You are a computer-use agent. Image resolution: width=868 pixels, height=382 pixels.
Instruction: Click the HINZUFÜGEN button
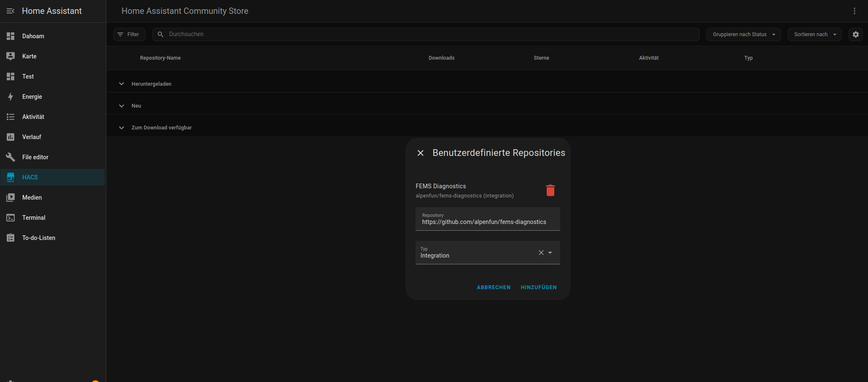[x=539, y=287]
